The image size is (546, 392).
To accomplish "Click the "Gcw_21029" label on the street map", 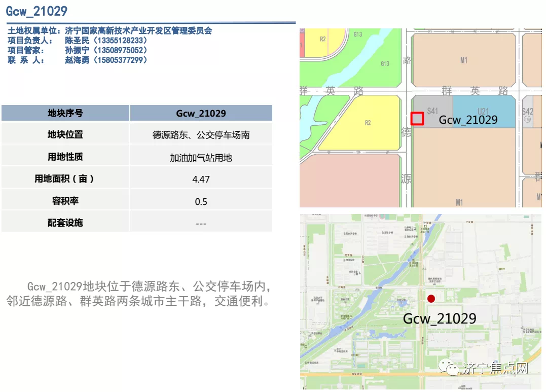I will click(440, 318).
